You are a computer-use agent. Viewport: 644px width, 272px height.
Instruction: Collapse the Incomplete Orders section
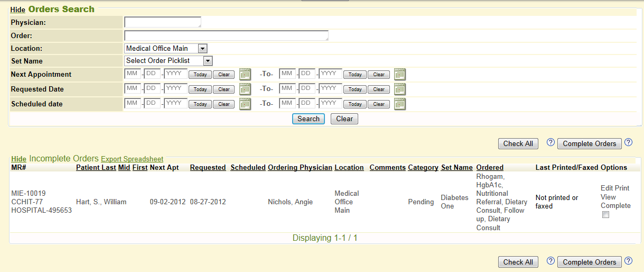click(x=19, y=159)
